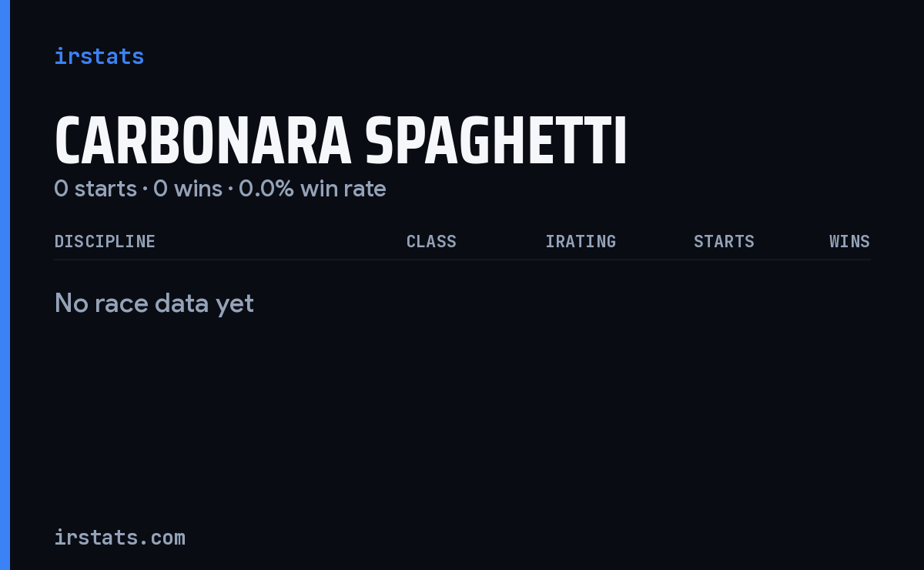This screenshot has height=570, width=924.
Task: Select the SPAGHETTI word in the title
Action: 497,142
